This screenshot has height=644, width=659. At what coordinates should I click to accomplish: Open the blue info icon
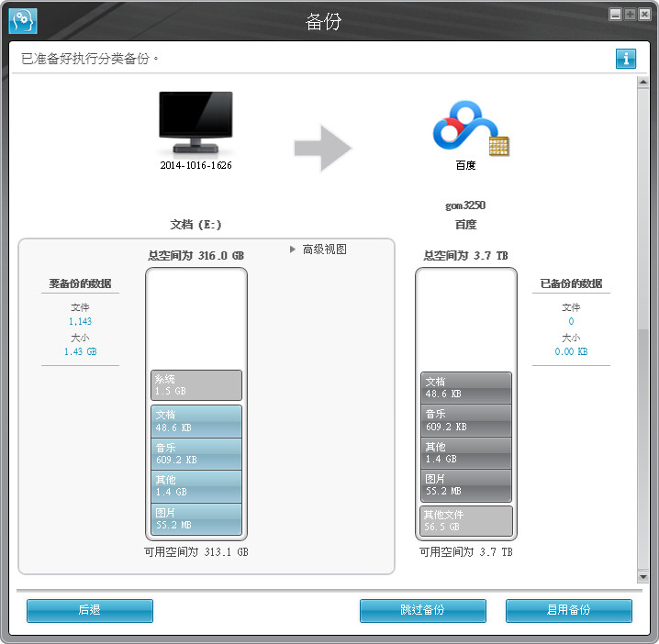(626, 59)
